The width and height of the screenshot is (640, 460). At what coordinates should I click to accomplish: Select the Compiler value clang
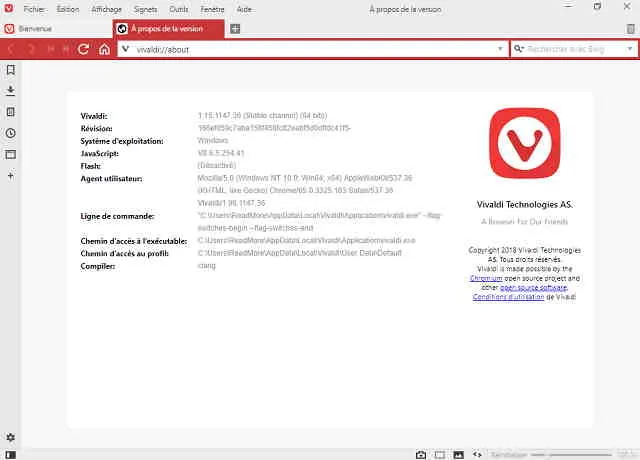207,266
